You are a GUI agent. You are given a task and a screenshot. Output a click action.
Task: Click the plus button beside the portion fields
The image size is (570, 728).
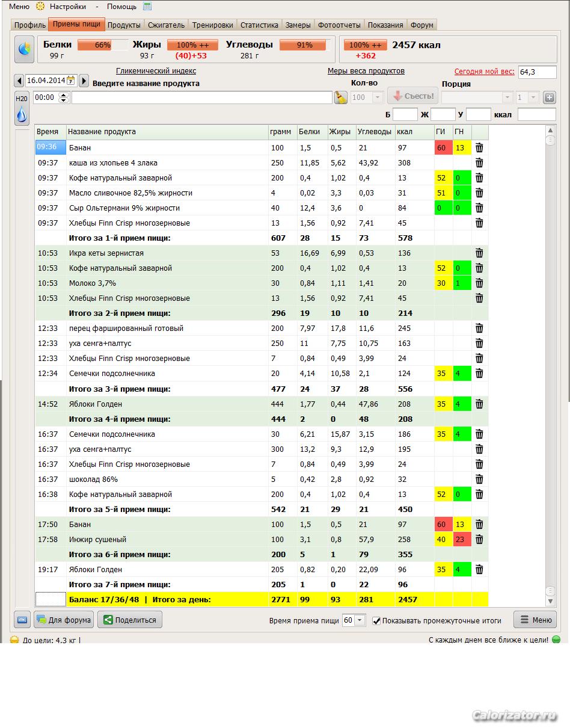549,97
